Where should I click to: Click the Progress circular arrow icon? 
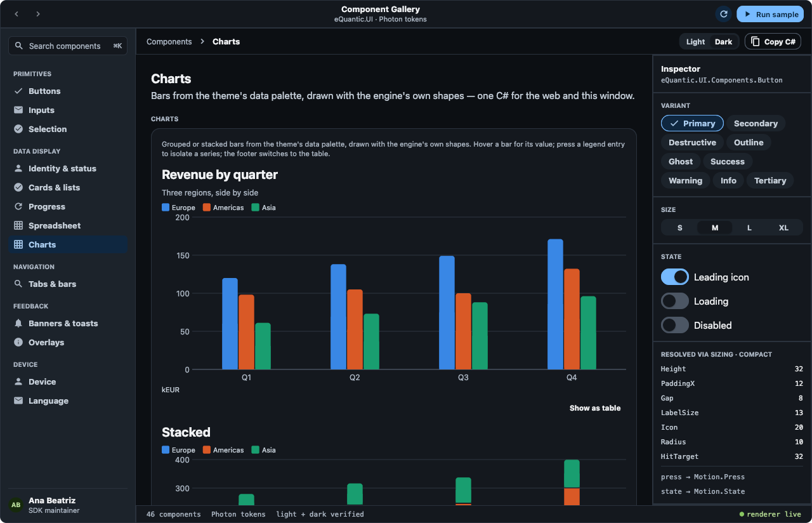[18, 206]
